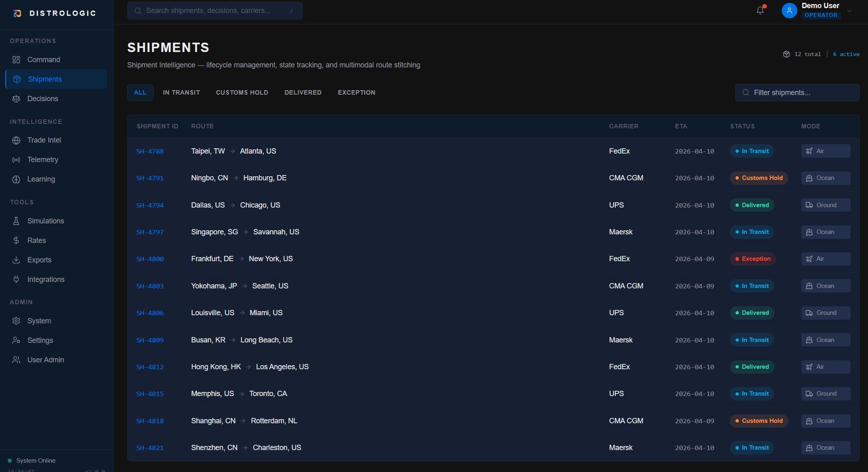
Task: Click the In Transit badge for SH-4797
Action: 752,232
